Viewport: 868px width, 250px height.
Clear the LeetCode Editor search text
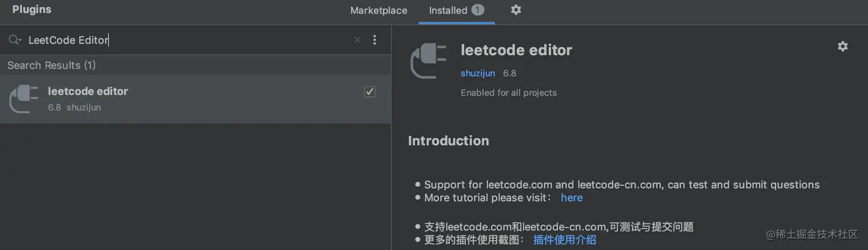358,40
